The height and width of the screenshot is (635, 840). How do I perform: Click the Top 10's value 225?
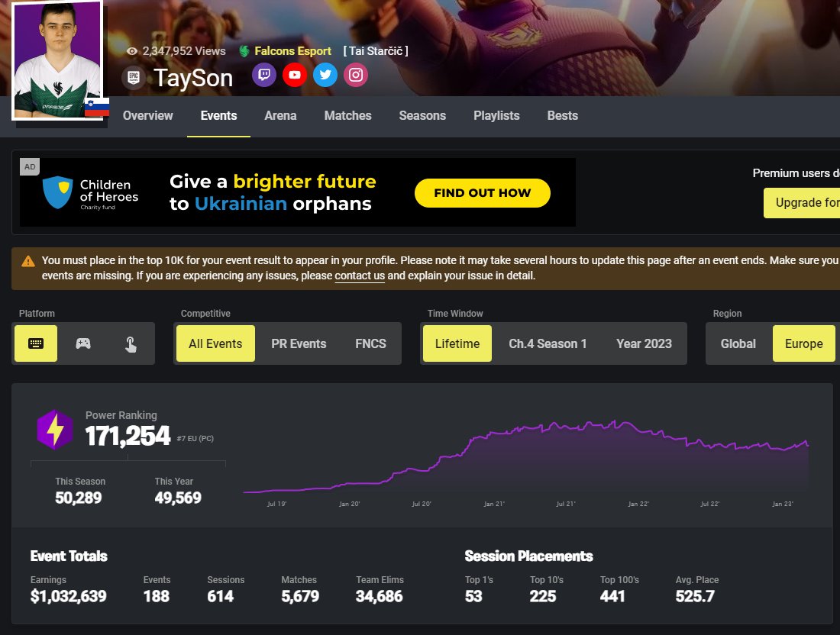[x=543, y=596]
